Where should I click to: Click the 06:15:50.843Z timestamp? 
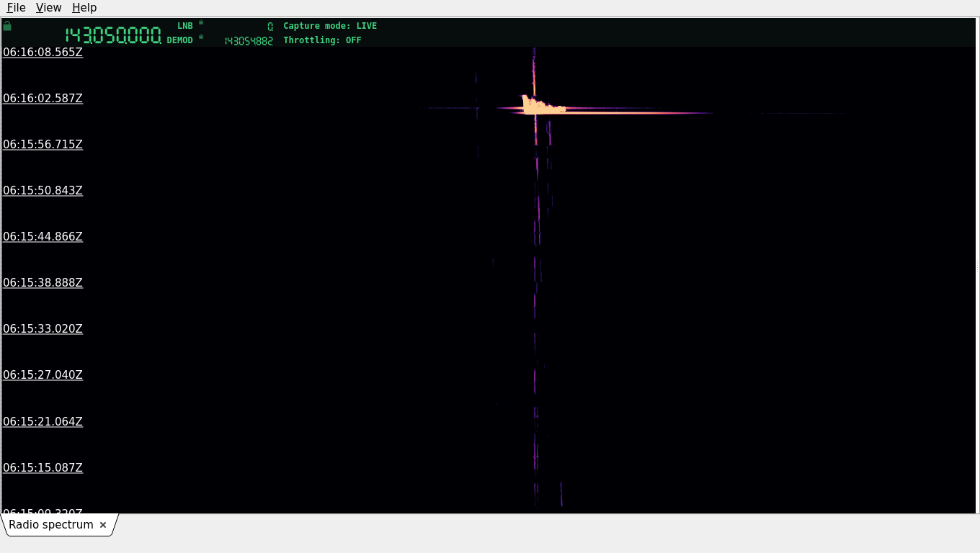pos(43,190)
